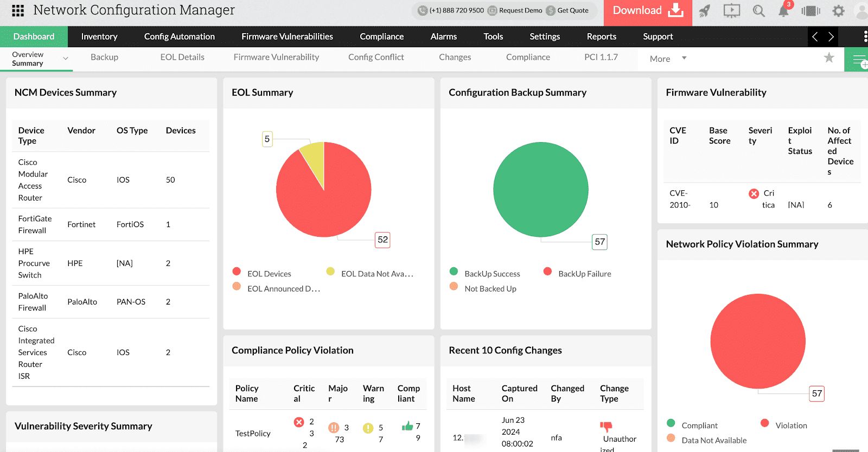
Task: Select the Dashboard tab
Action: pos(34,36)
